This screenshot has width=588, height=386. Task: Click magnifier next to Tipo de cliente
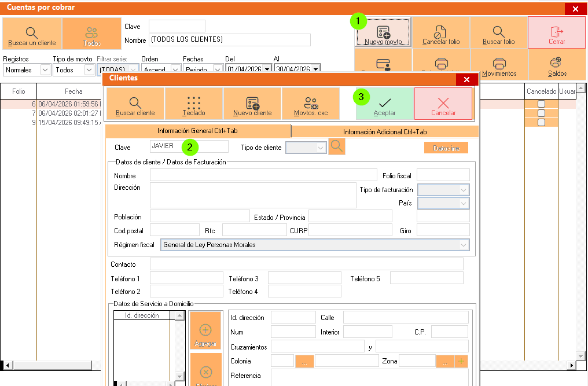pyautogui.click(x=337, y=146)
